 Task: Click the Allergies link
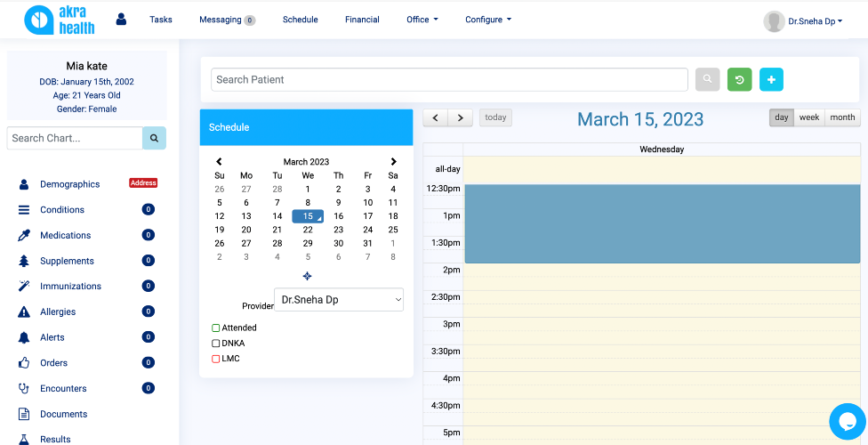(58, 311)
